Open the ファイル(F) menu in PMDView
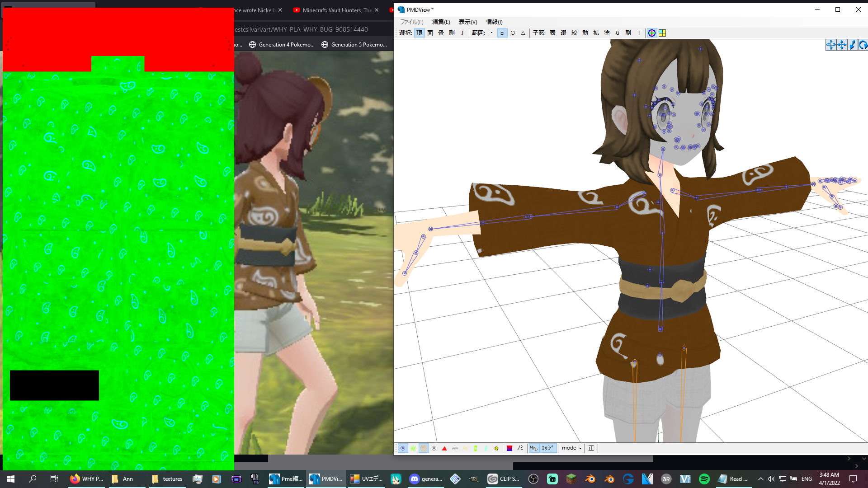Screen dimensions: 868x488 [x=411, y=22]
